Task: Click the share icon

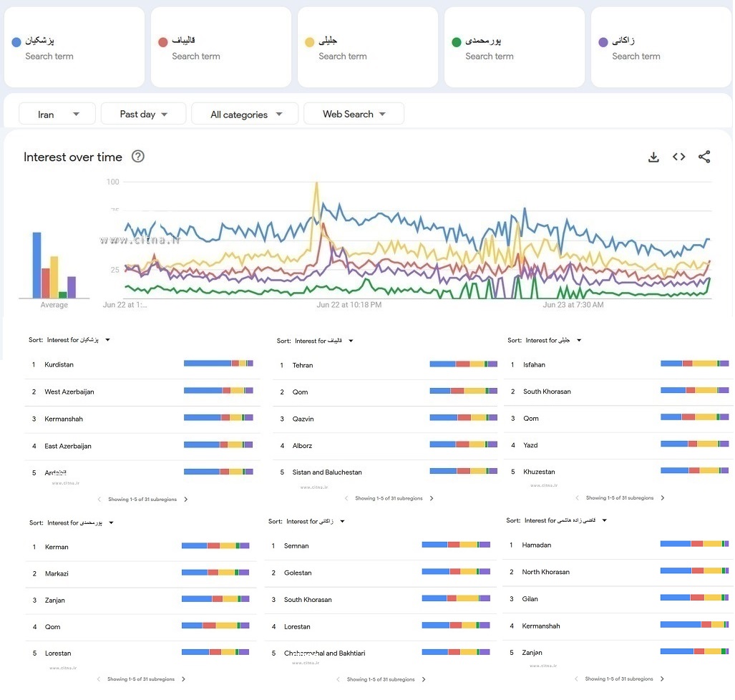Action: (x=704, y=157)
